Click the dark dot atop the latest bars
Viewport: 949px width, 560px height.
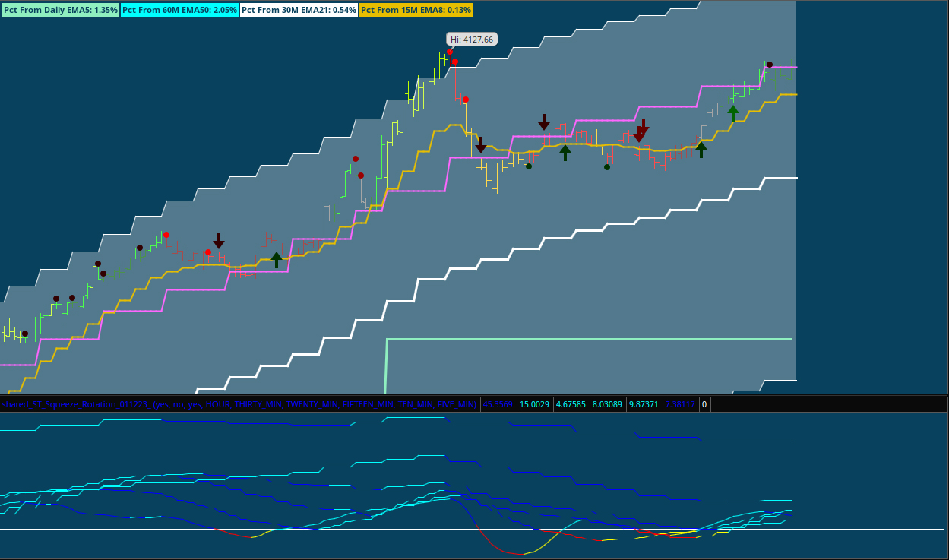click(x=769, y=65)
